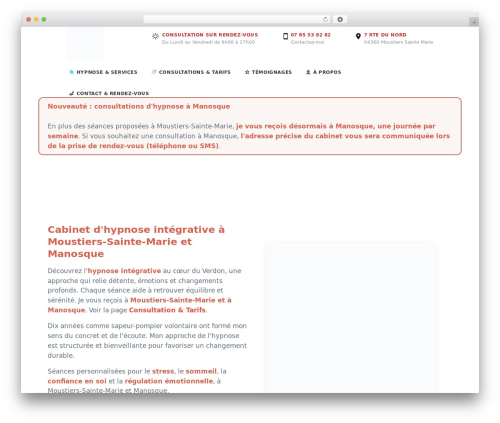
Task: Click Consultation sur rendez-vous heading
Action: click(210, 35)
